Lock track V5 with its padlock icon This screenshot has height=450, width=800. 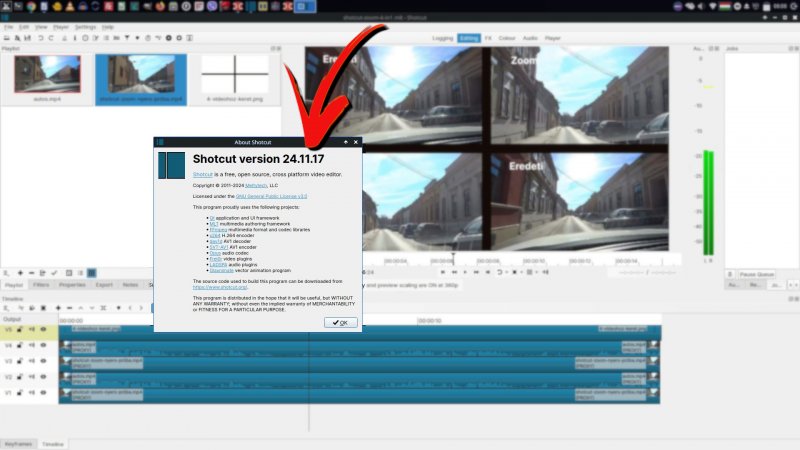20,330
